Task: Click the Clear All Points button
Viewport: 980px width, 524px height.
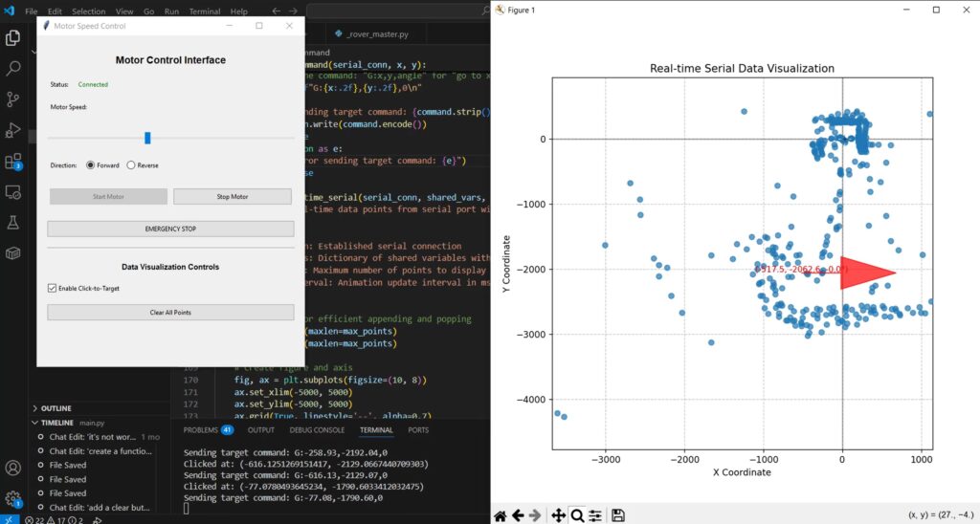Action: [170, 313]
